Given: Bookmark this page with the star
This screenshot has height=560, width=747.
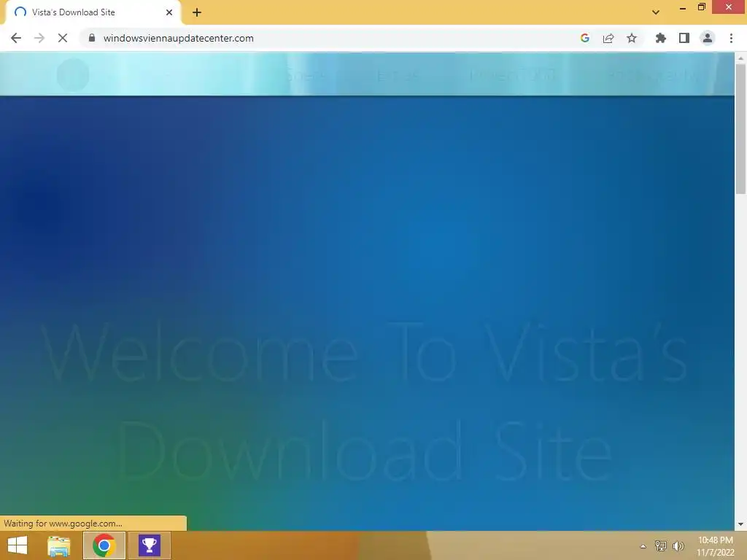Looking at the screenshot, I should [x=632, y=38].
